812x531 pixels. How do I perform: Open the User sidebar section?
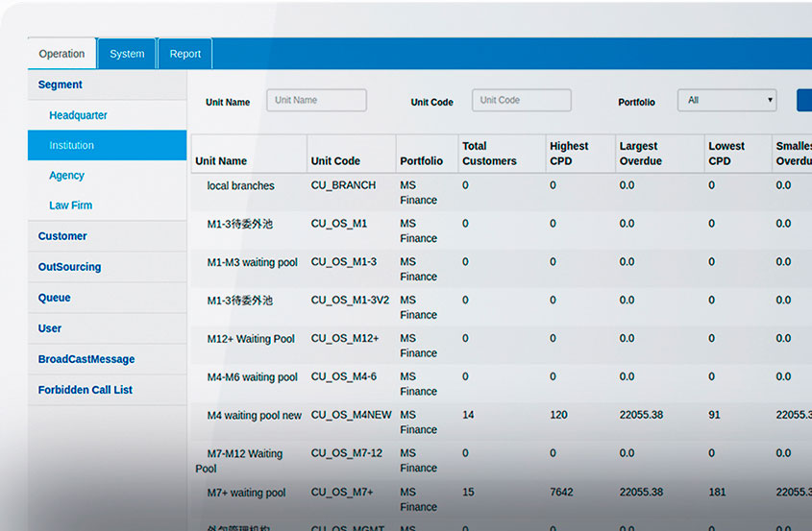(108, 328)
